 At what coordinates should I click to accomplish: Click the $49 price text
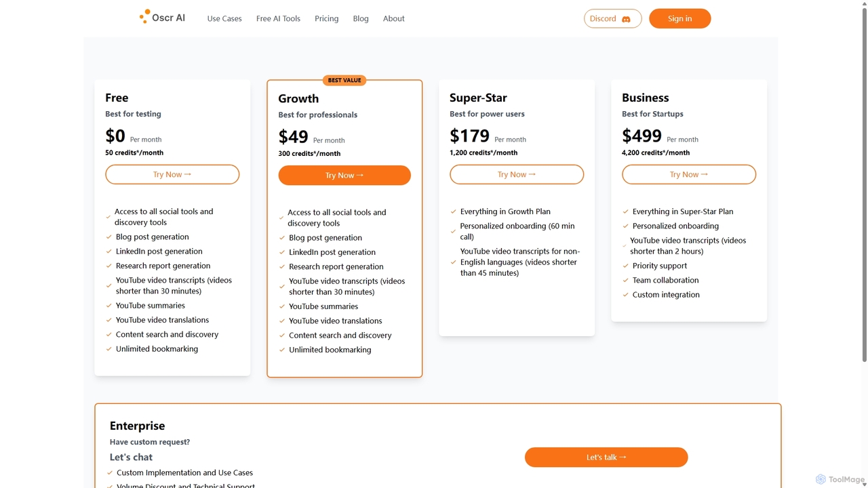[293, 136]
